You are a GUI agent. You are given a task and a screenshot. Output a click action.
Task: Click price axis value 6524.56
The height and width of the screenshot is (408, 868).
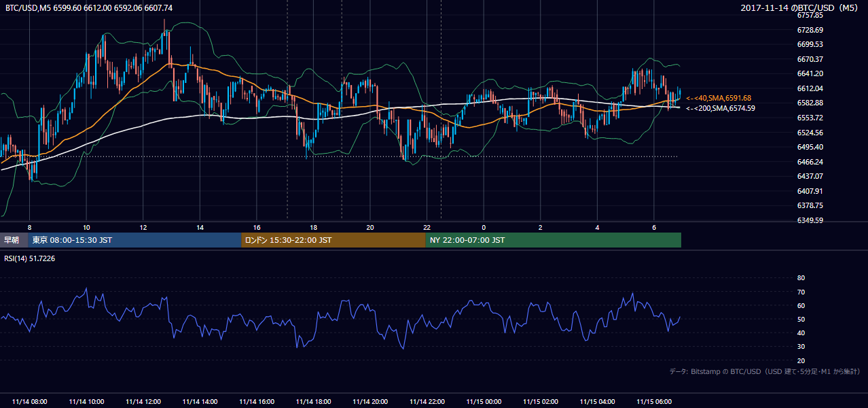810,133
